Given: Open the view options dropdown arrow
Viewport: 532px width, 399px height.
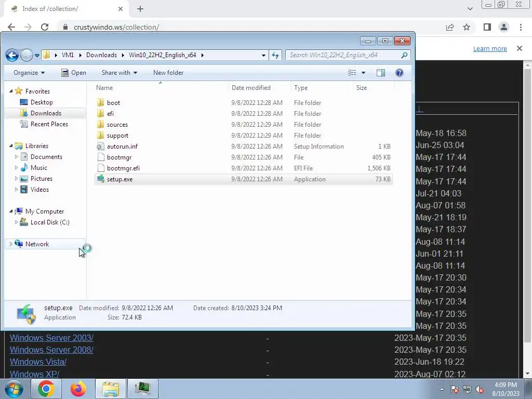Looking at the screenshot, I should click(x=363, y=73).
